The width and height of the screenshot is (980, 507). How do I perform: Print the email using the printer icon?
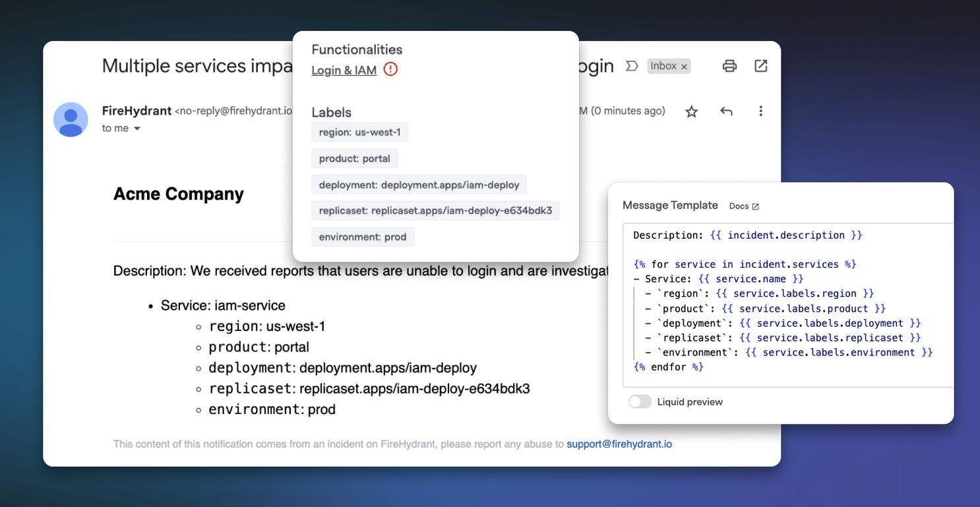tap(729, 66)
